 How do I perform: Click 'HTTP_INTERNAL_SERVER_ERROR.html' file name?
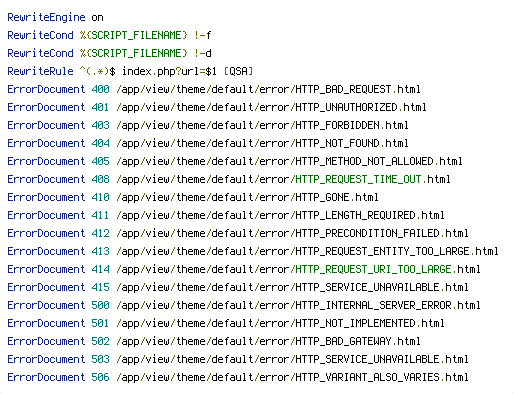pos(388,305)
